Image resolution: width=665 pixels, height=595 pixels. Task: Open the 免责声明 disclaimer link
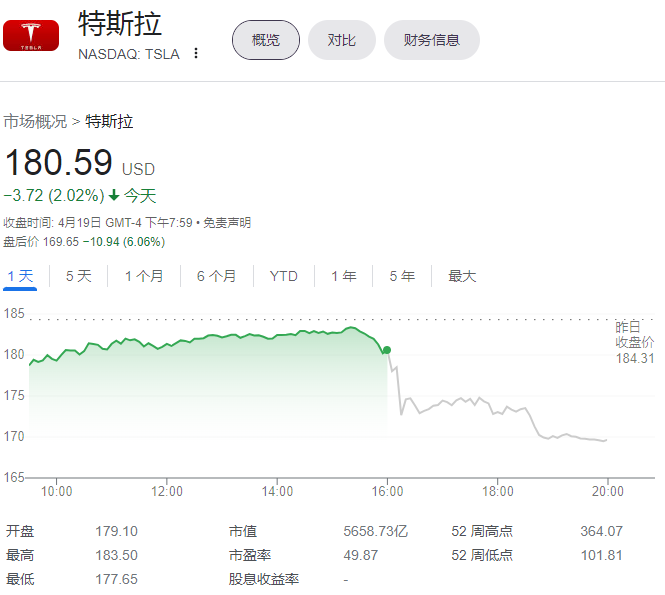tap(228, 223)
